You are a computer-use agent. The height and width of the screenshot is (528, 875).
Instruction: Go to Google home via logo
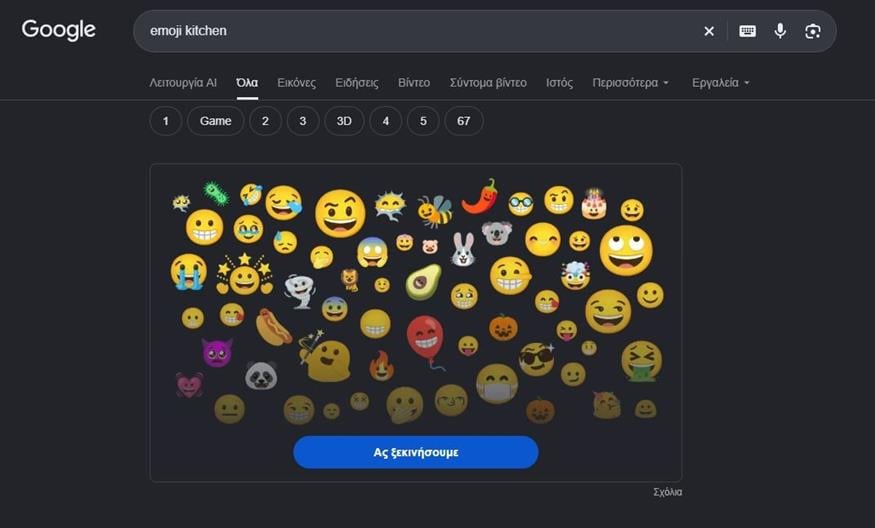pos(59,30)
